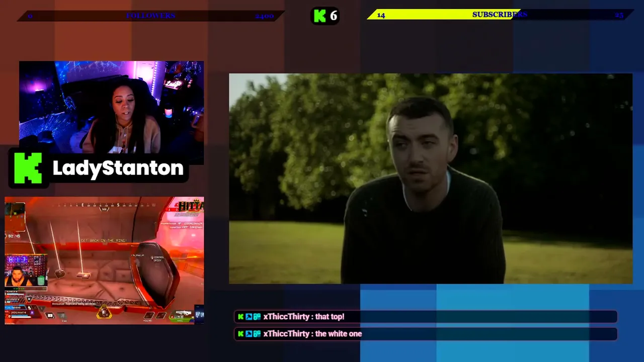Click the FOLLOWERS label
644x362 pixels.
pyautogui.click(x=151, y=16)
